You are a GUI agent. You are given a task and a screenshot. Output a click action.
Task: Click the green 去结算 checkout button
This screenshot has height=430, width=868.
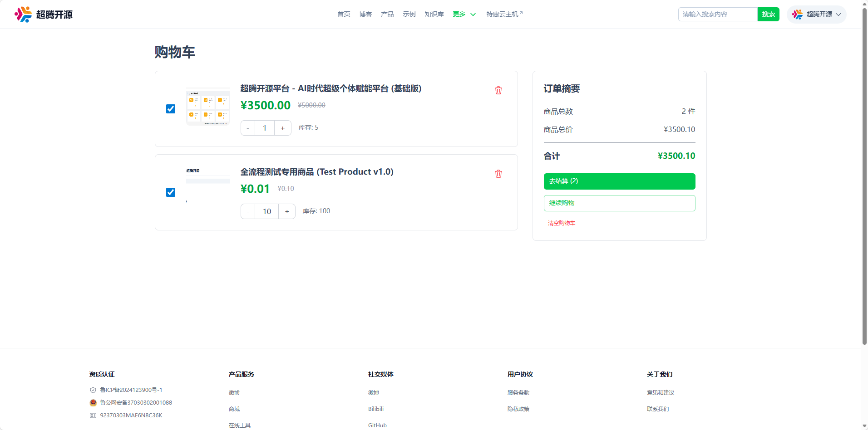(x=619, y=181)
